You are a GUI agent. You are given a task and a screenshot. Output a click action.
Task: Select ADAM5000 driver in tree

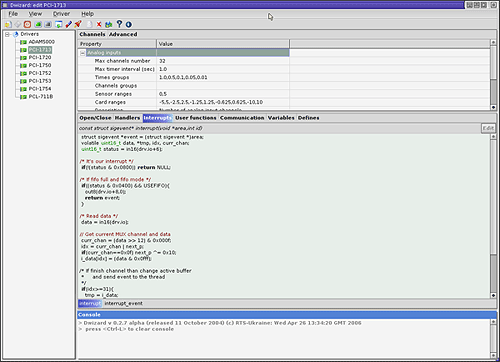click(x=41, y=42)
